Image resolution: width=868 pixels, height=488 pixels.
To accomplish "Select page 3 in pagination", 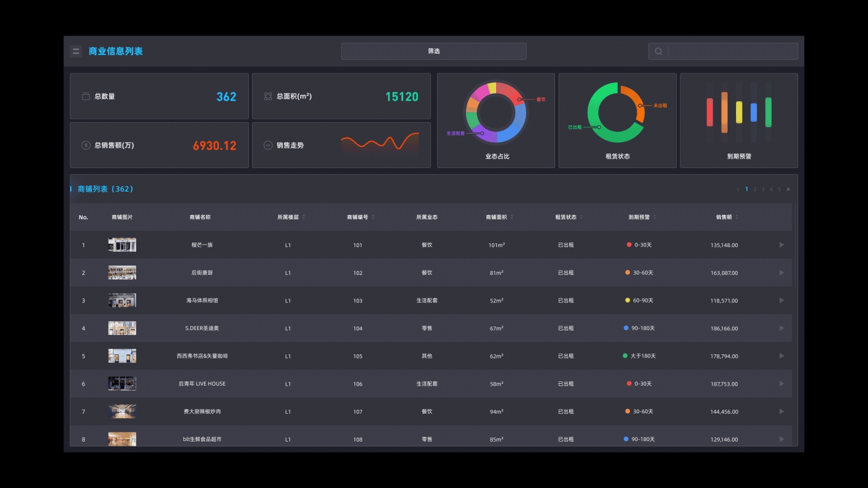I will pyautogui.click(x=763, y=189).
